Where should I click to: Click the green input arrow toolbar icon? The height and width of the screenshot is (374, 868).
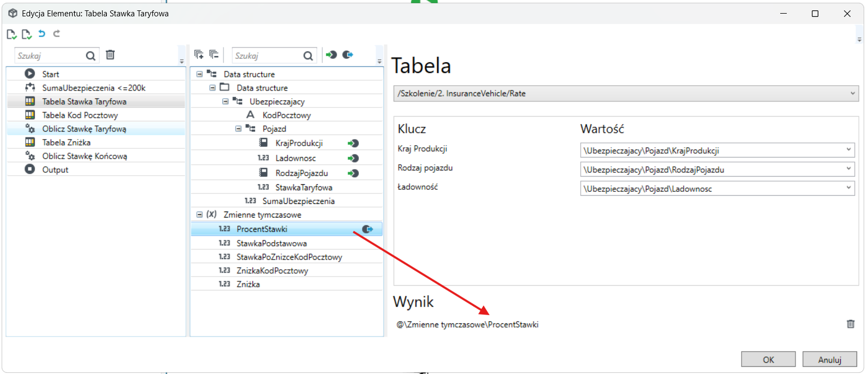point(331,55)
